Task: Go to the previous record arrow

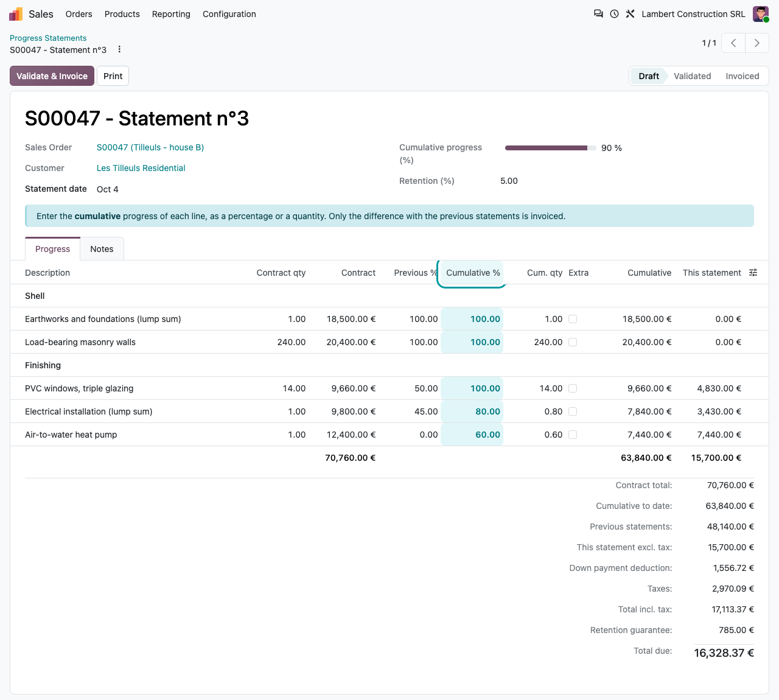Action: pos(734,43)
